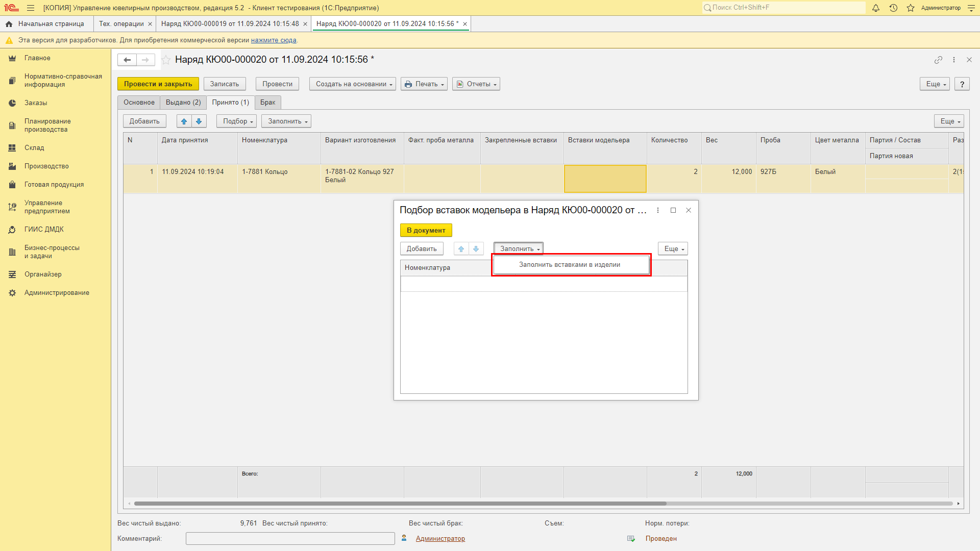Switch to Тех. операции window tab
Image resolution: width=980 pixels, height=551 pixels.
[x=121, y=24]
